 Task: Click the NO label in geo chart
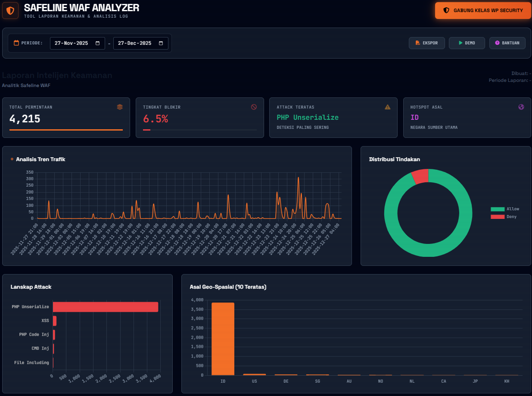pyautogui.click(x=380, y=382)
